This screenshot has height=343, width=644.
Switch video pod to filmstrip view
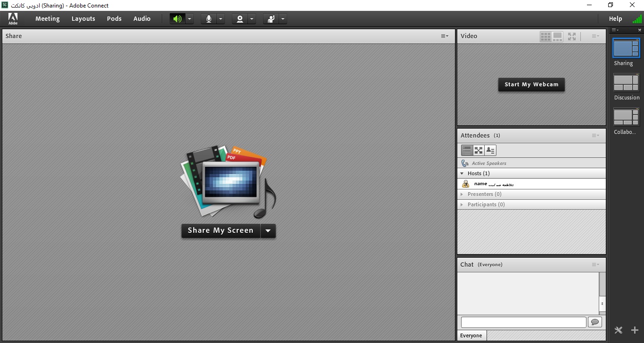click(557, 36)
